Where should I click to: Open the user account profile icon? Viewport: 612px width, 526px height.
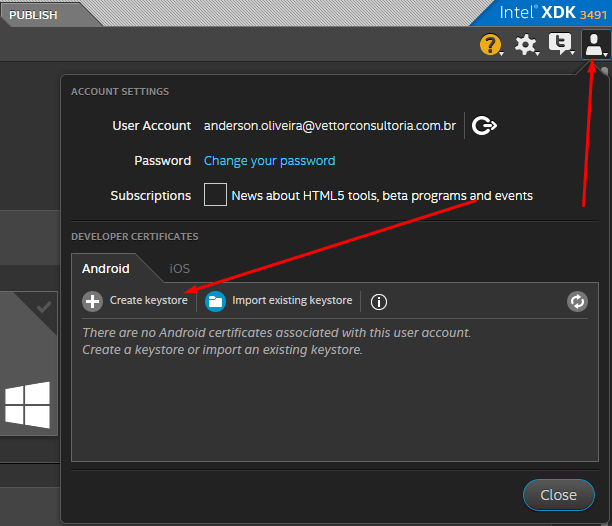[595, 44]
